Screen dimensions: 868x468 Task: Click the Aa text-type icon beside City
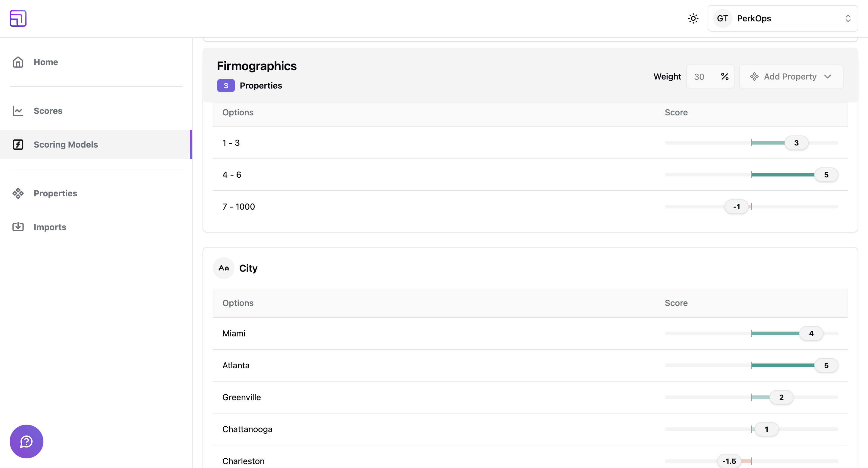(x=223, y=268)
